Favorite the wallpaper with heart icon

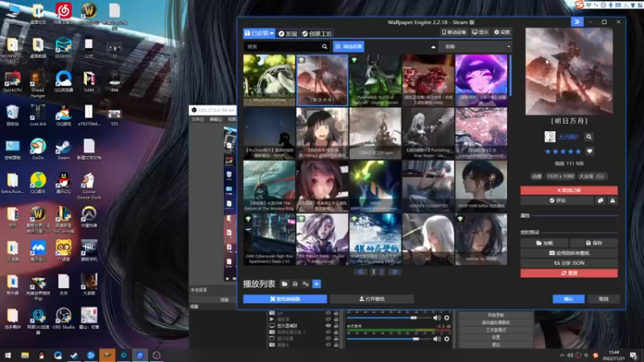[589, 151]
